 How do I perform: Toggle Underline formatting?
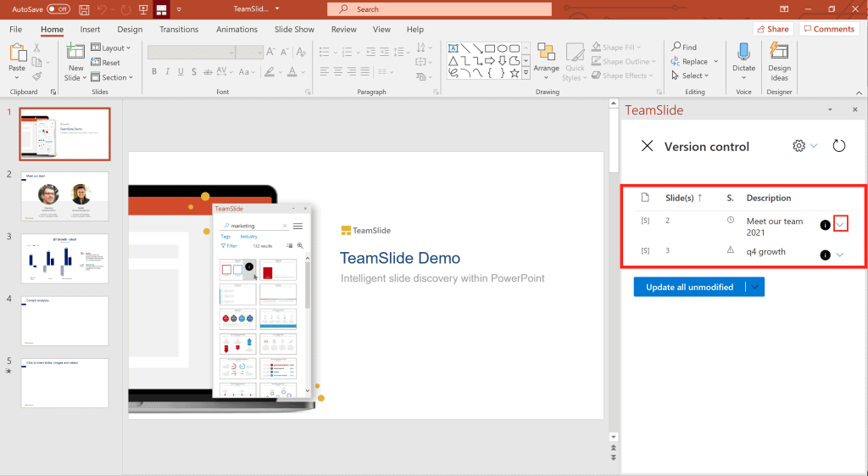[x=181, y=71]
